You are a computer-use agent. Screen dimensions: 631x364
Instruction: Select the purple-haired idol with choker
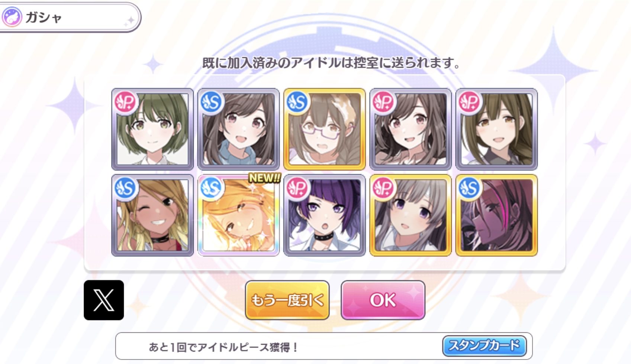(x=325, y=215)
